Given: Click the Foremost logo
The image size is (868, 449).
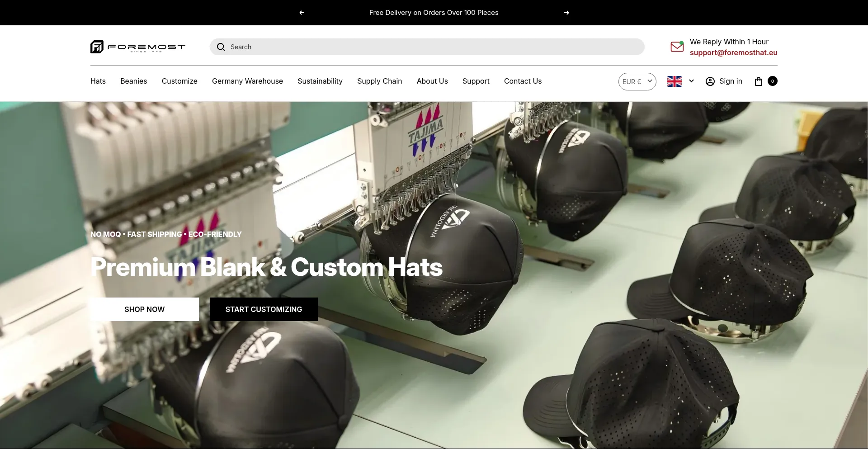Looking at the screenshot, I should tap(138, 47).
